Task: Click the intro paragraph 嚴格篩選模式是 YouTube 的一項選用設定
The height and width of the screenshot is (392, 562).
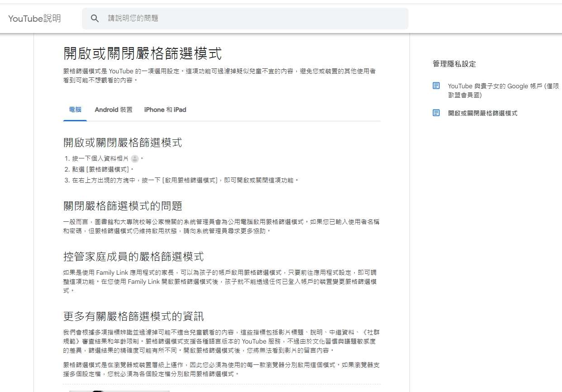Action: point(219,76)
